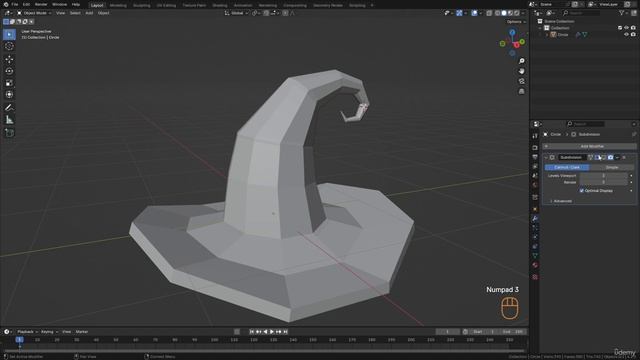
Task: Click the Blender logo menu icon
Action: point(6,4)
